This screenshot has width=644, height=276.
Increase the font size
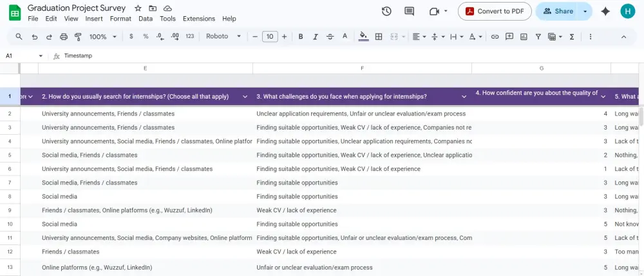(284, 37)
